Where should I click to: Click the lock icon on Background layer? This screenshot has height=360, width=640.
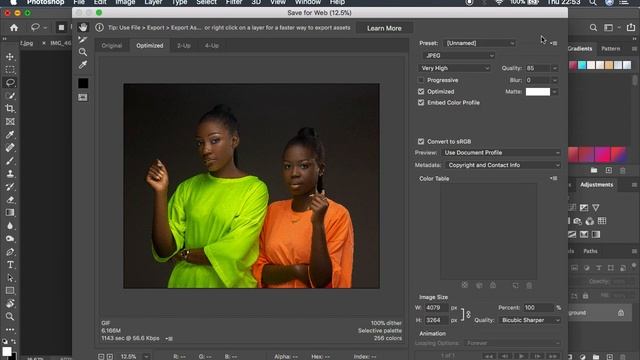[621, 313]
